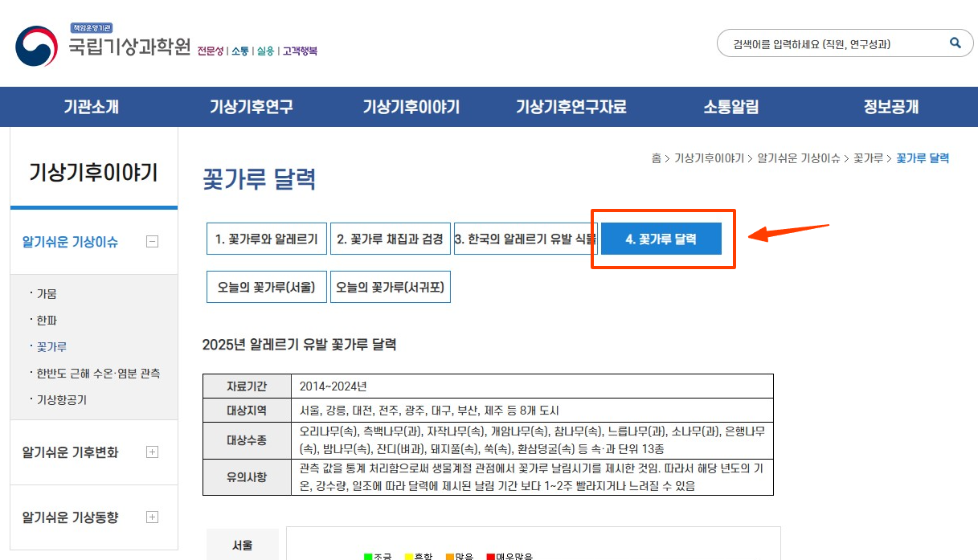
Task: Switch to the "1. 꽃가루와 알레르기" tab
Action: [x=266, y=239]
